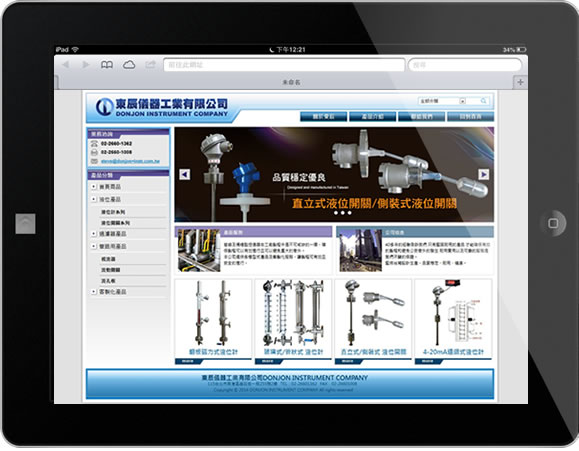The image size is (579, 451).
Task: Click the magnifier search icon on website header
Action: [483, 101]
